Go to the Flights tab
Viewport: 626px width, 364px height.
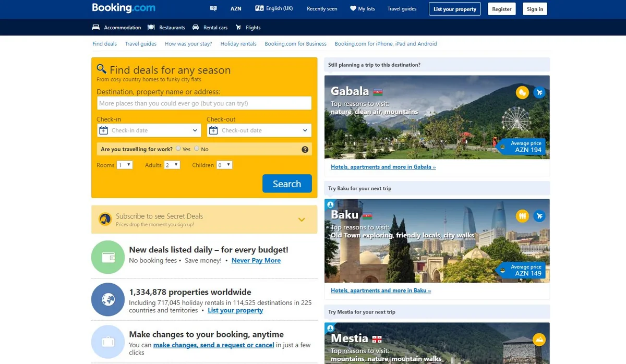pos(248,28)
